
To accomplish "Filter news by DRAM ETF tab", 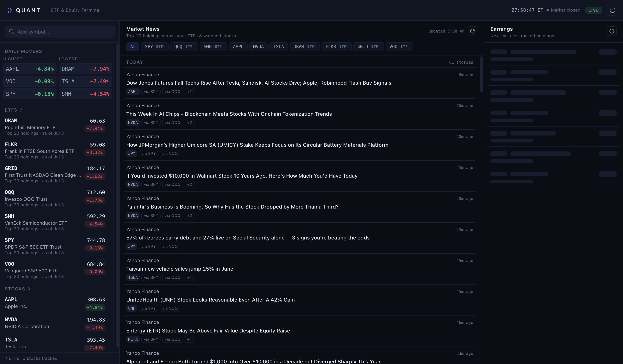I will [x=304, y=47].
